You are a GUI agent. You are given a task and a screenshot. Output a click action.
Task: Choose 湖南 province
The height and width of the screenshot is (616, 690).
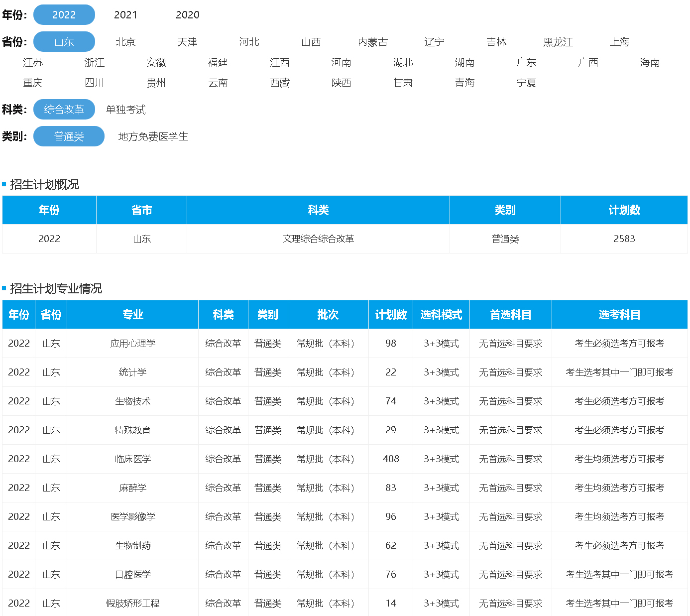tap(465, 62)
